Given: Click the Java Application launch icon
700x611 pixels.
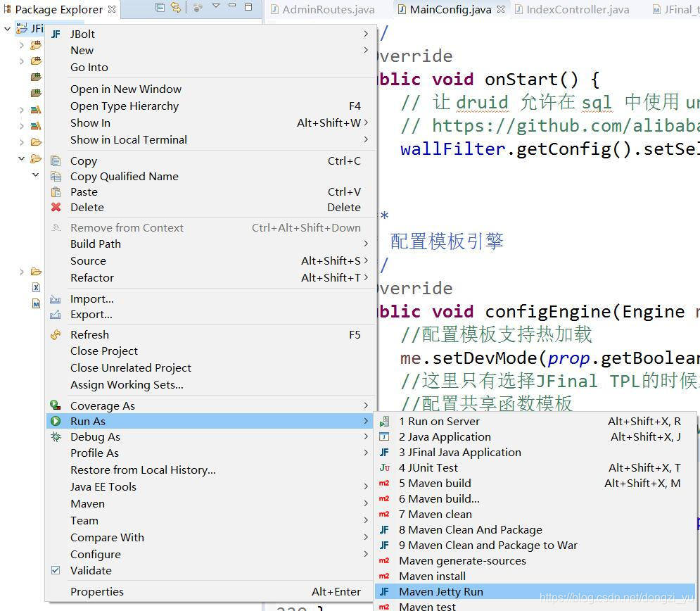Looking at the screenshot, I should click(x=384, y=437).
